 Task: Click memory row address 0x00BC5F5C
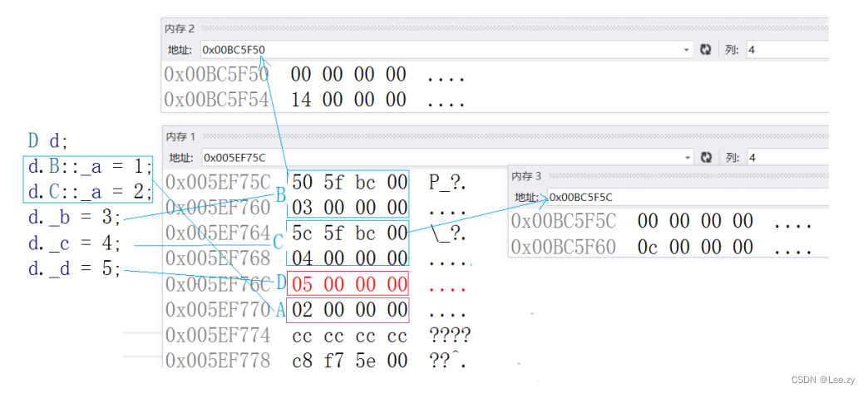click(564, 221)
